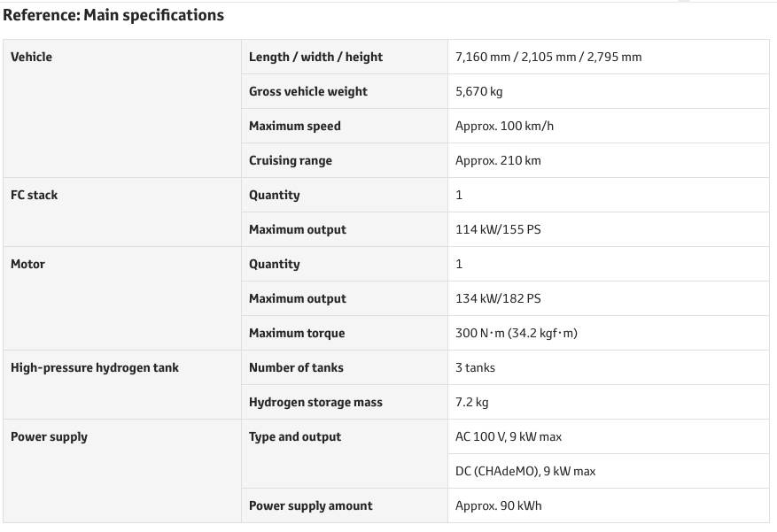Click the "Hydrogen storage mass" label
This screenshot has height=532, width=777.
coord(315,402)
